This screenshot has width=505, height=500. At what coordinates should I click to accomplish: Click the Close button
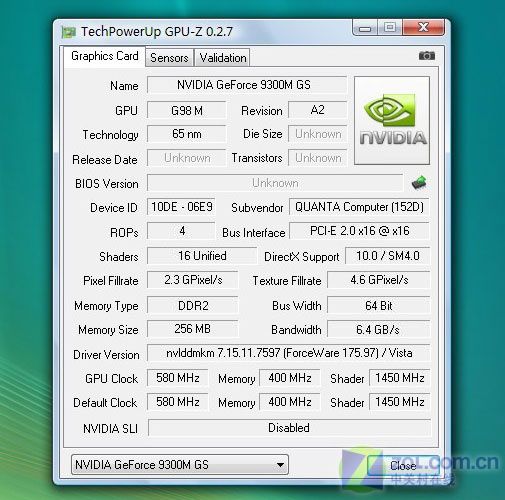tap(403, 466)
